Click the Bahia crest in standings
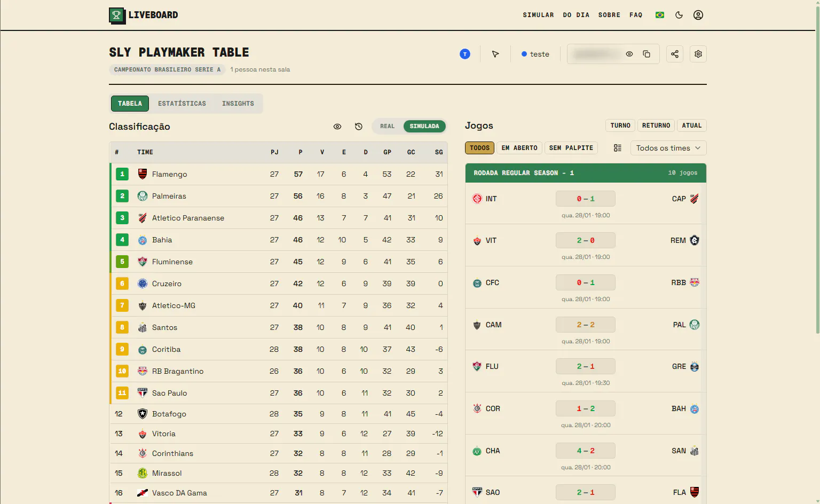The width and height of the screenshot is (820, 504). (143, 240)
